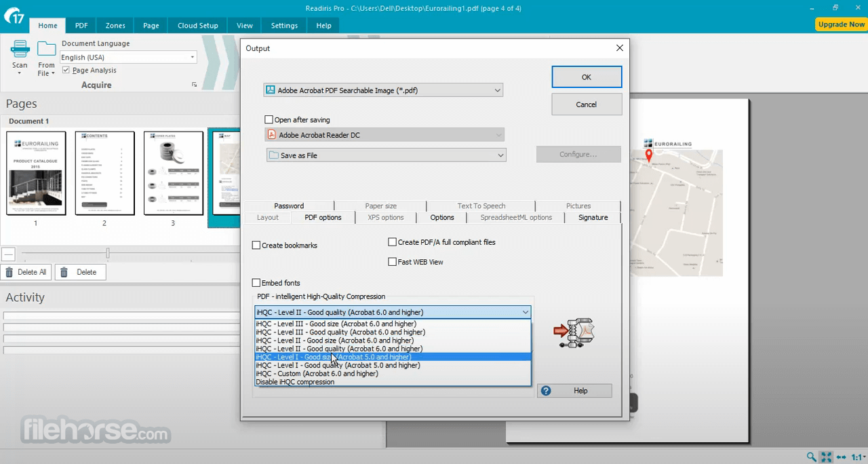The width and height of the screenshot is (868, 464).
Task: Switch to the Options tab
Action: click(442, 217)
